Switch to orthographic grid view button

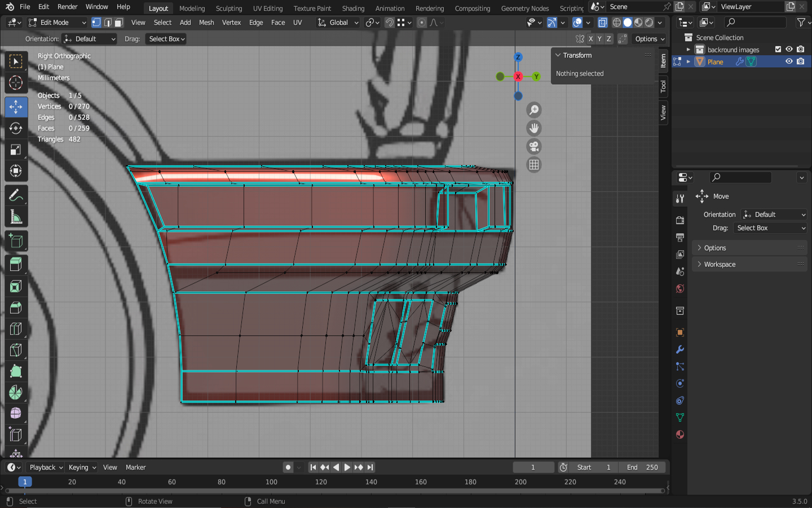point(533,165)
